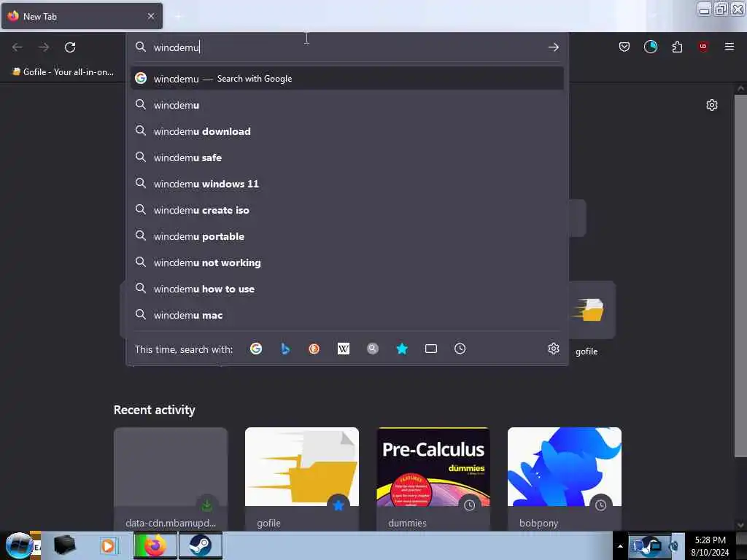Choose 'wincdemu create iso' suggestion
Viewport: 747px width, 560px height.
347,210
